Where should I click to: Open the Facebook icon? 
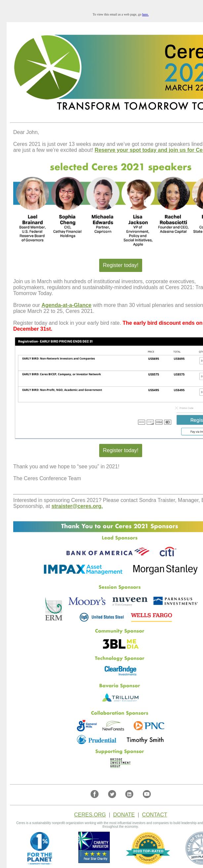[x=95, y=794]
